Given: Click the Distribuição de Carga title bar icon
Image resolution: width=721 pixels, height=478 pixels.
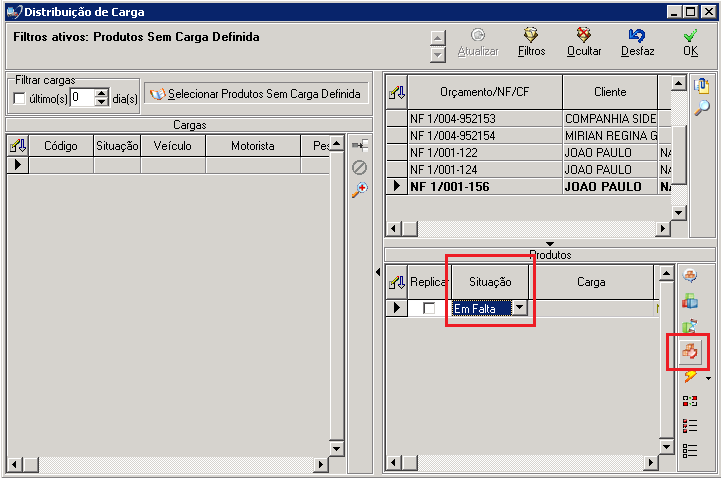Looking at the screenshot, I should tap(14, 11).
